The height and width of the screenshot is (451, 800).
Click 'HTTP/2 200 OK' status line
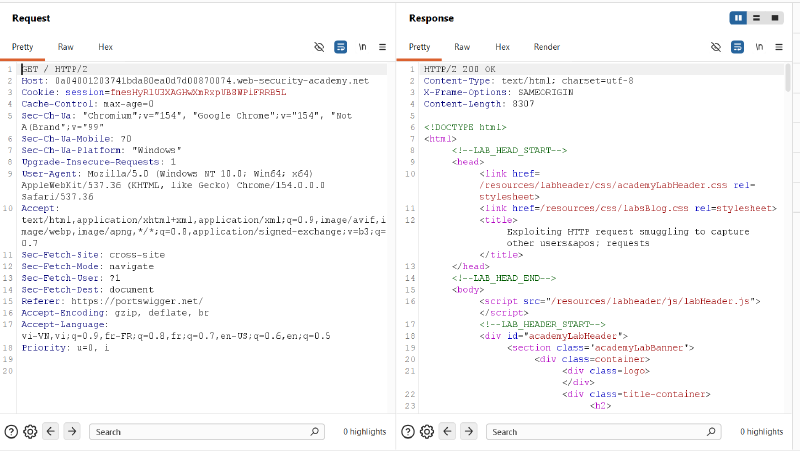(459, 69)
